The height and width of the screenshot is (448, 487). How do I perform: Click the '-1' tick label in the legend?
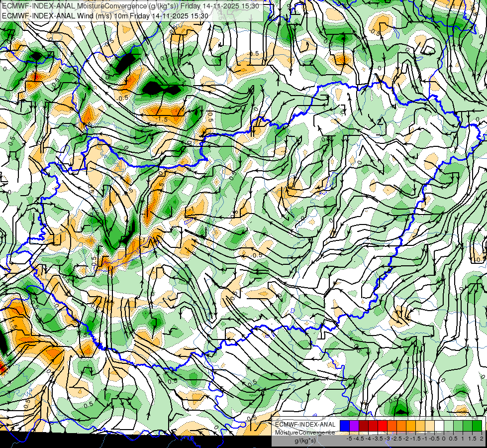pyautogui.click(x=425, y=439)
